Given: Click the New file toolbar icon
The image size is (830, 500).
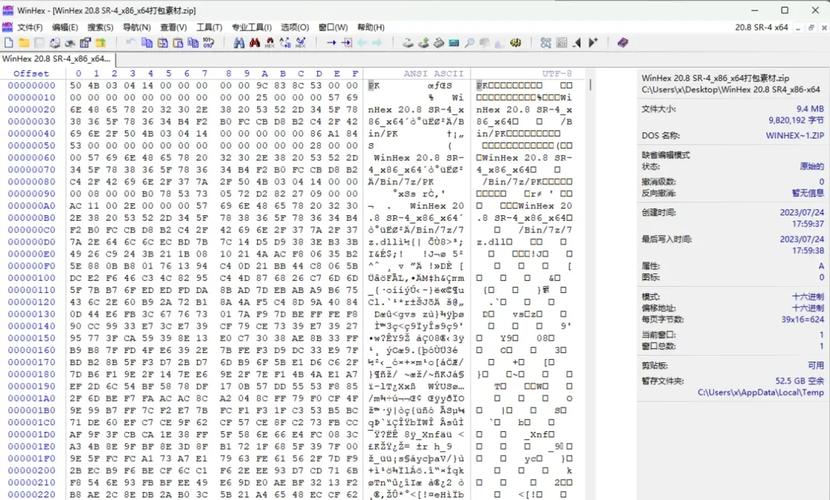Looking at the screenshot, I should click(10, 43).
